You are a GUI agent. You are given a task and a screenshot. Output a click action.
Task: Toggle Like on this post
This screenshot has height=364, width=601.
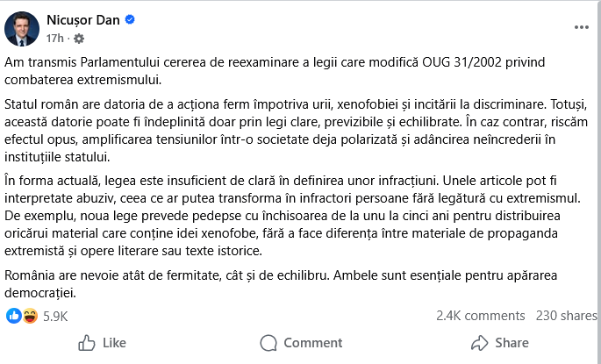pos(102,343)
